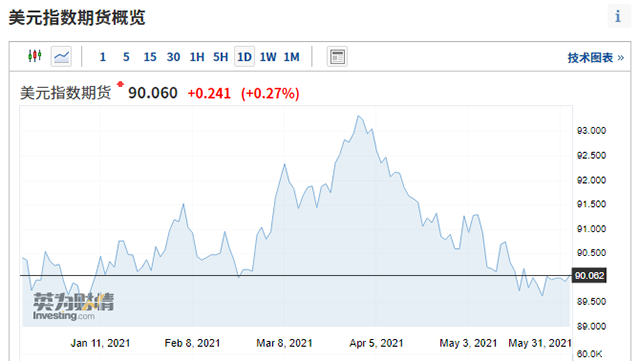
Task: Click the Investing.com watermark logo
Action: [x=73, y=306]
